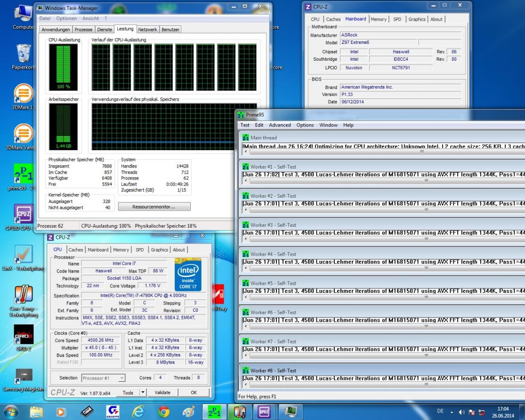Open the Task Manager ? help menu

pyautogui.click(x=105, y=18)
